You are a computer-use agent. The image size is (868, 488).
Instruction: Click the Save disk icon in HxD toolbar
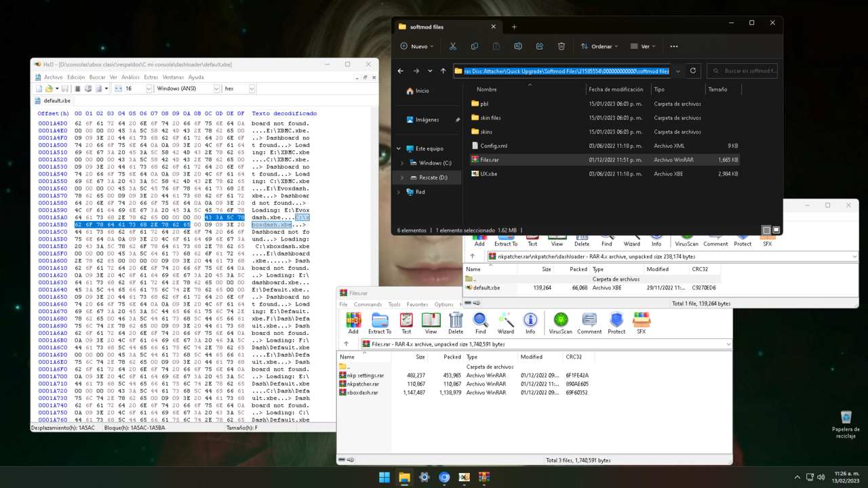(65, 89)
